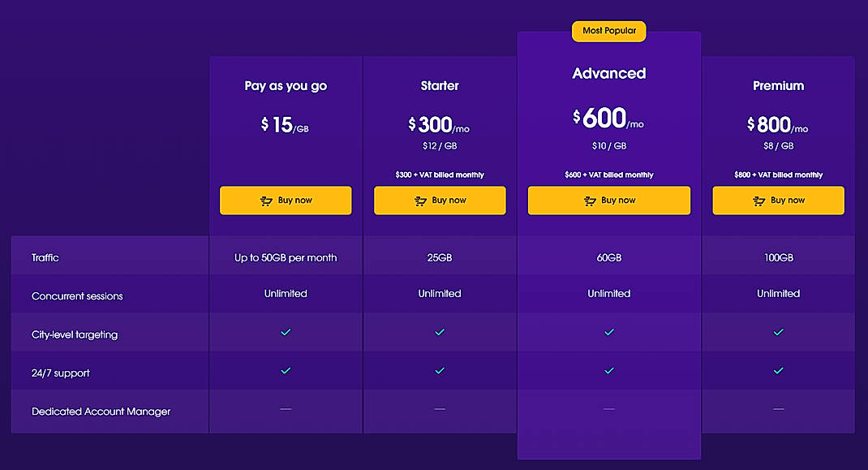Click the checkmark for Pay as you go 24/7 support

(286, 370)
